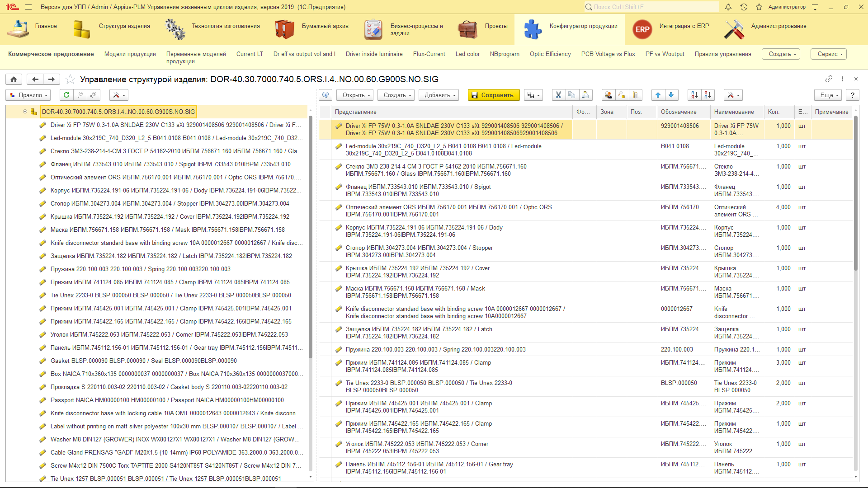Click the Сохранить button
This screenshot has width=868, height=488.
click(x=493, y=95)
